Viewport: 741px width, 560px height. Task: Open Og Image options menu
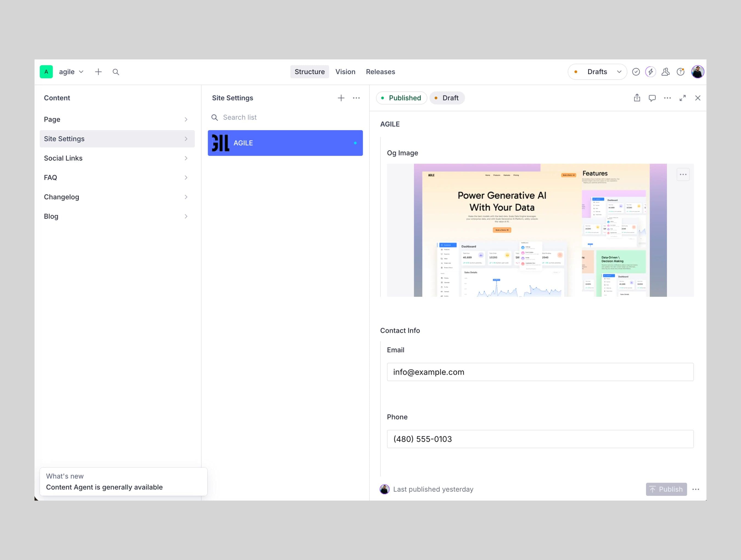point(683,175)
